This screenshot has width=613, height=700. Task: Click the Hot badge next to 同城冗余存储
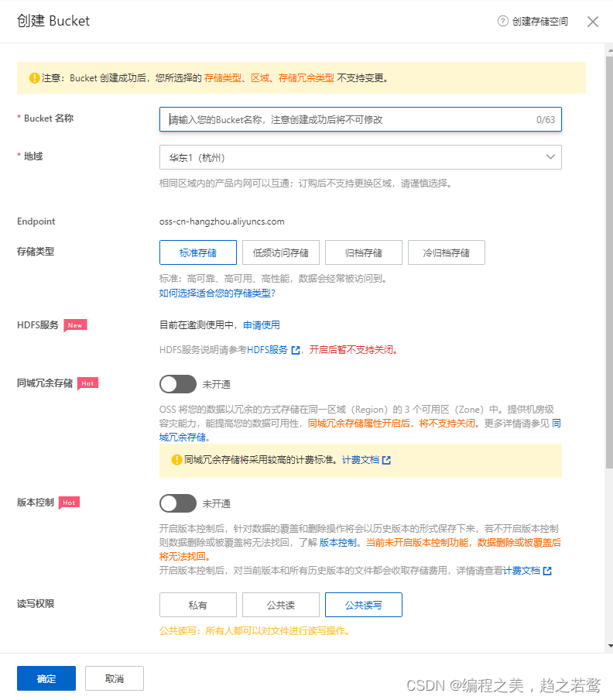click(x=87, y=383)
